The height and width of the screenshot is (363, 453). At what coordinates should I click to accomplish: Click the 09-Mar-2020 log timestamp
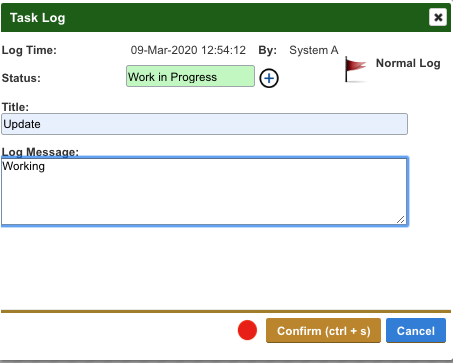[188, 50]
